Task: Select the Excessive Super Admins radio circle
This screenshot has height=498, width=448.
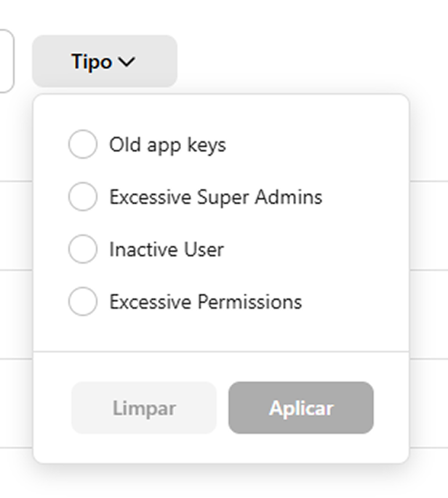Action: 82,197
